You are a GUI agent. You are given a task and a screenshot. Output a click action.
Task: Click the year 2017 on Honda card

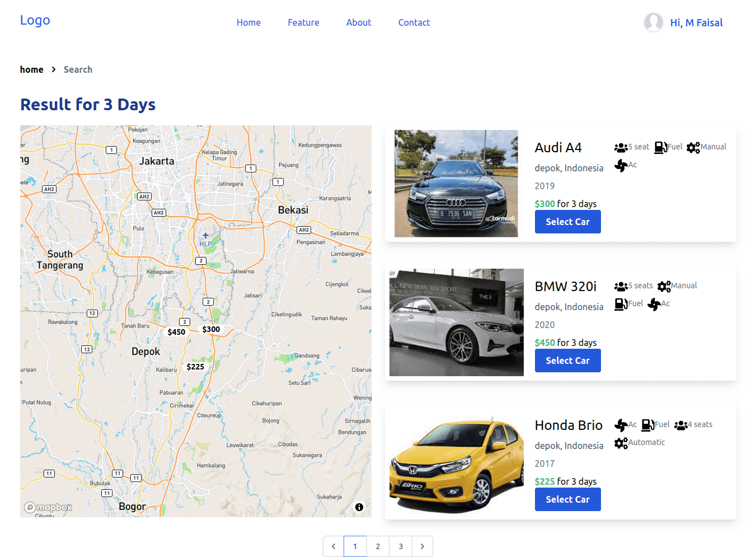point(544,464)
